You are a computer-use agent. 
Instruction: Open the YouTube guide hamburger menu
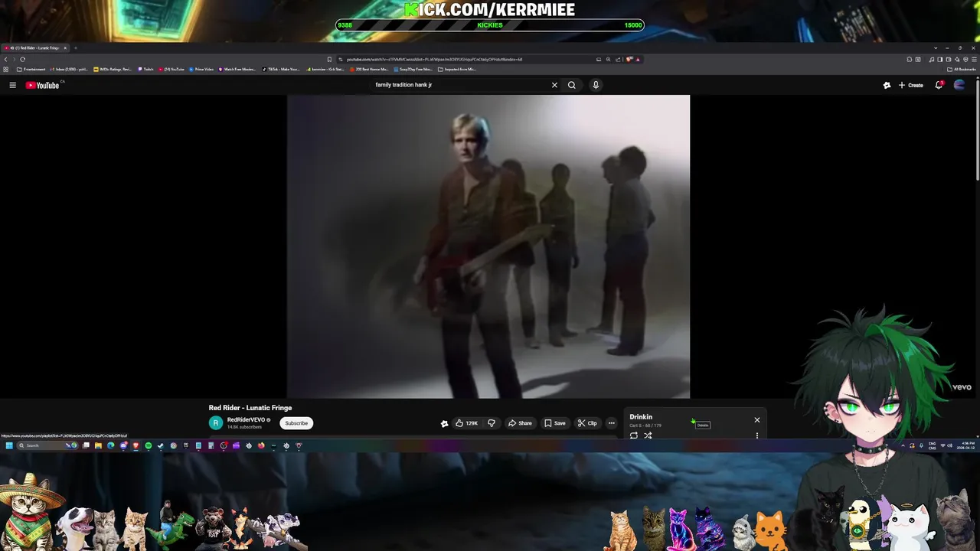[12, 85]
